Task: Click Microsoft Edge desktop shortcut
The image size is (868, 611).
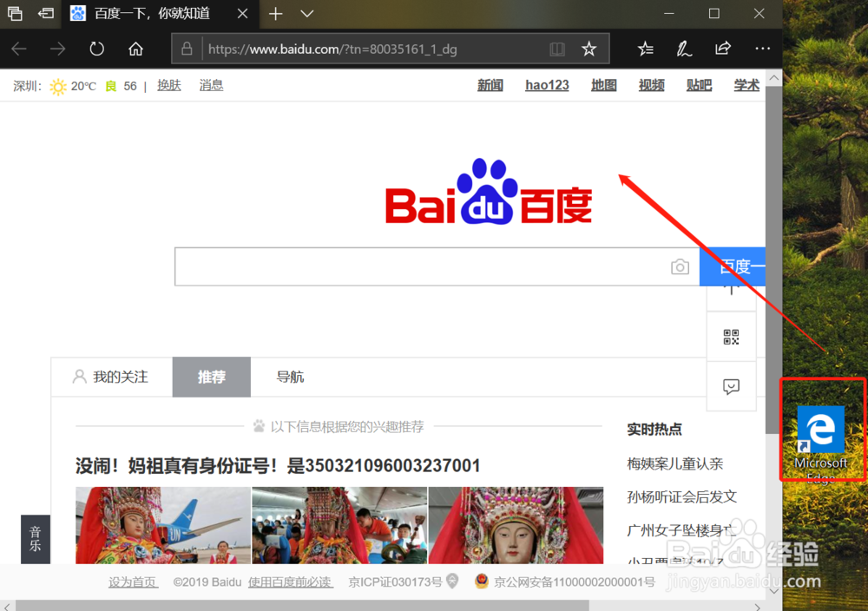Action: [x=821, y=443]
